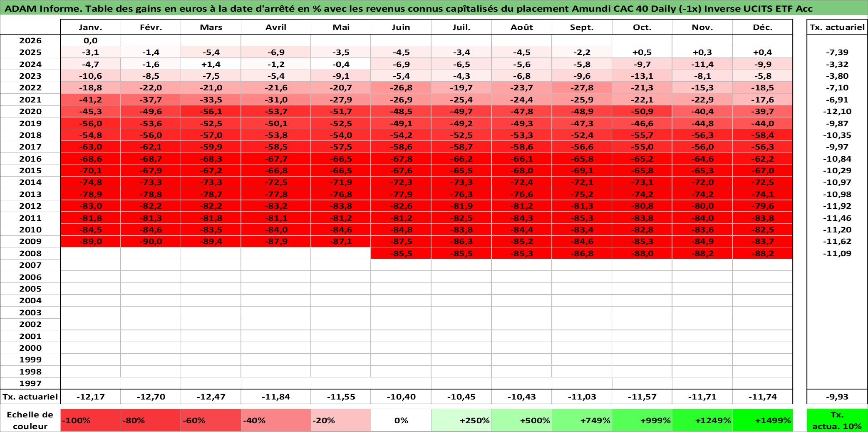Click the 'Févr.' column header
This screenshot has height=432, width=868.
(x=151, y=27)
